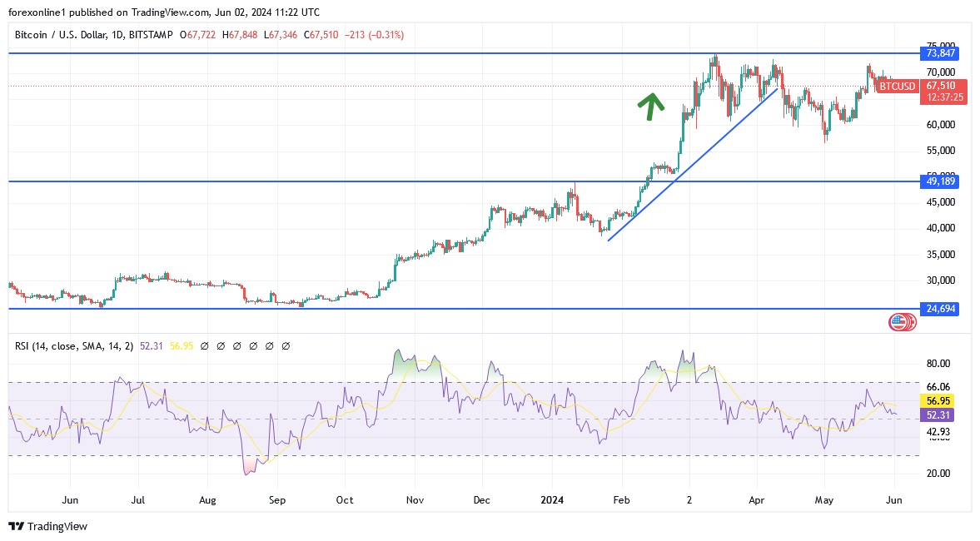Click the 'RSI (14, close, SMA, 14, 2)' legend
Image resolution: width=980 pixels, height=541 pixels.
point(74,346)
